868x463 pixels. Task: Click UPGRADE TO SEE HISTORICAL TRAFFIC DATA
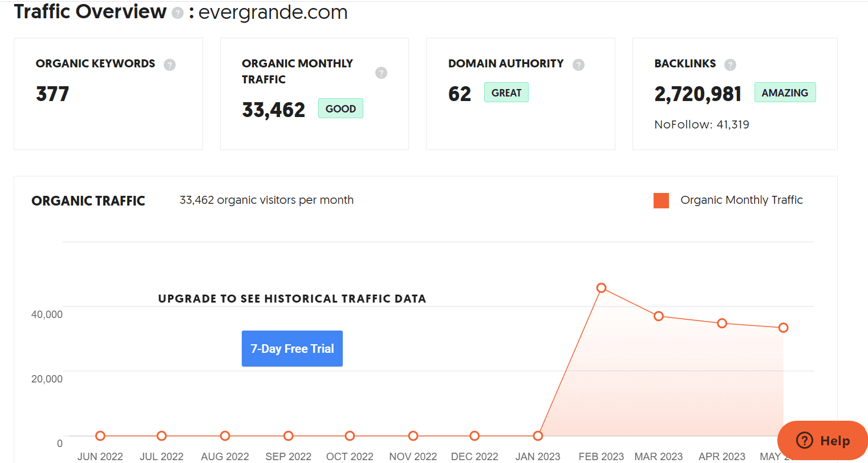click(292, 299)
